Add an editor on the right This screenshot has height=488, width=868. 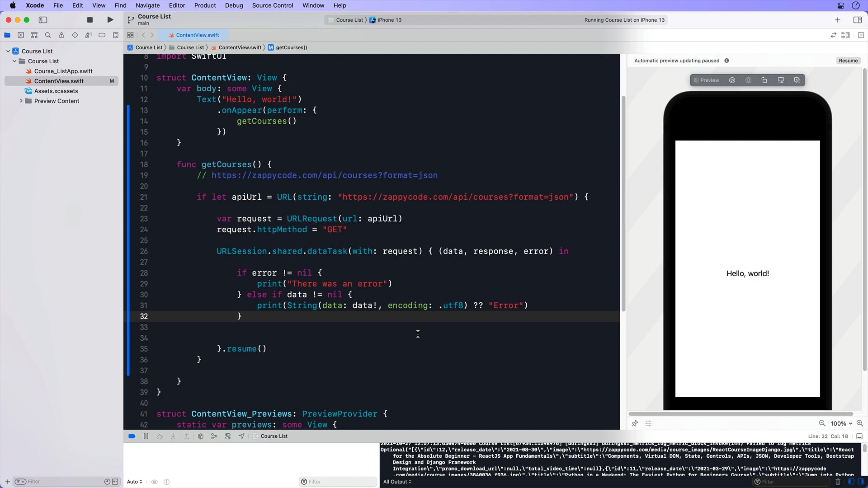861,35
